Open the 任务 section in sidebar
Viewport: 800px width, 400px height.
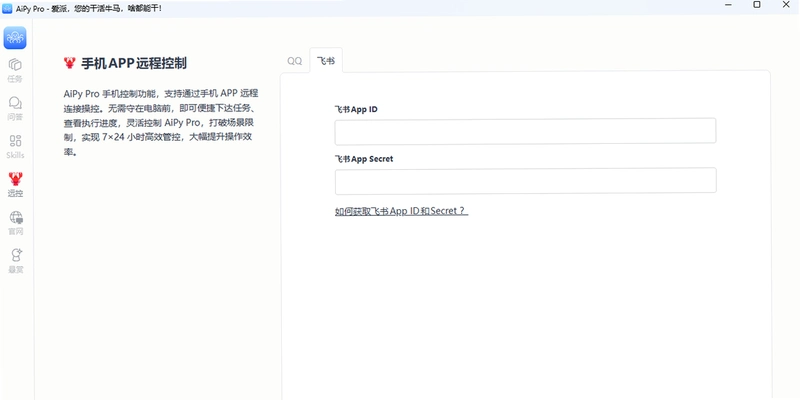(15, 70)
